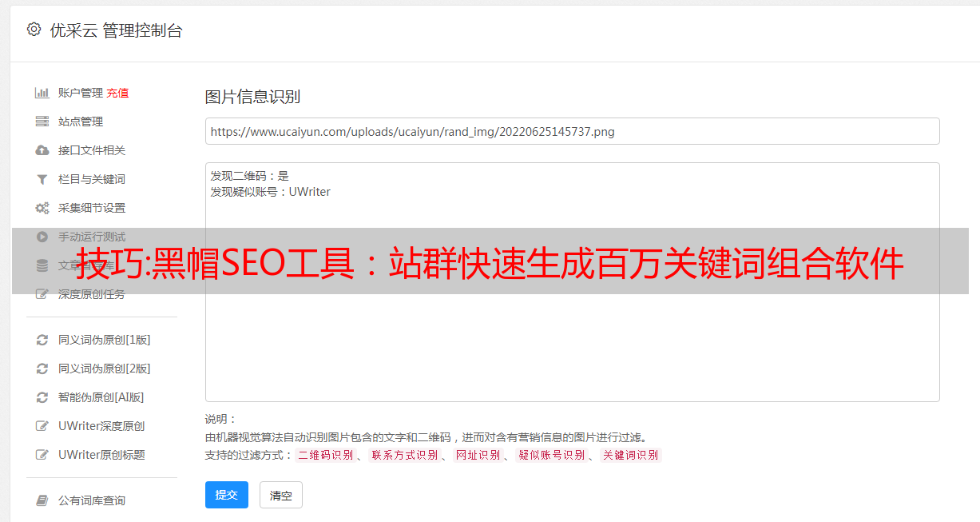Select 同义词伪原创[2版]

coord(105,369)
